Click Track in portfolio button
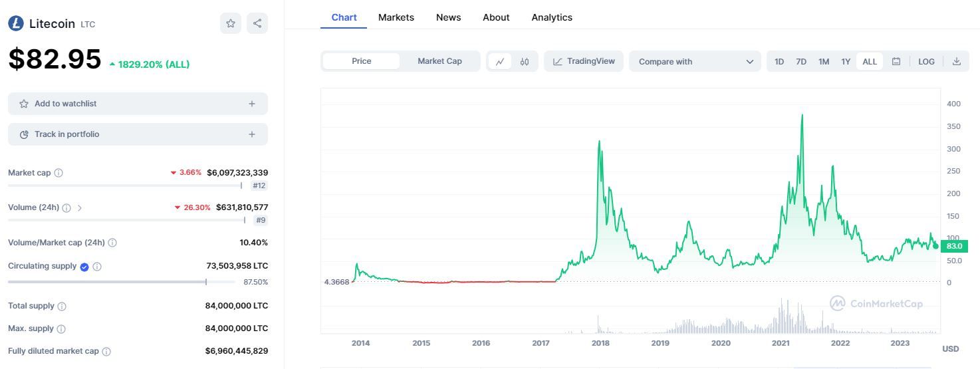The image size is (980, 369). (138, 134)
